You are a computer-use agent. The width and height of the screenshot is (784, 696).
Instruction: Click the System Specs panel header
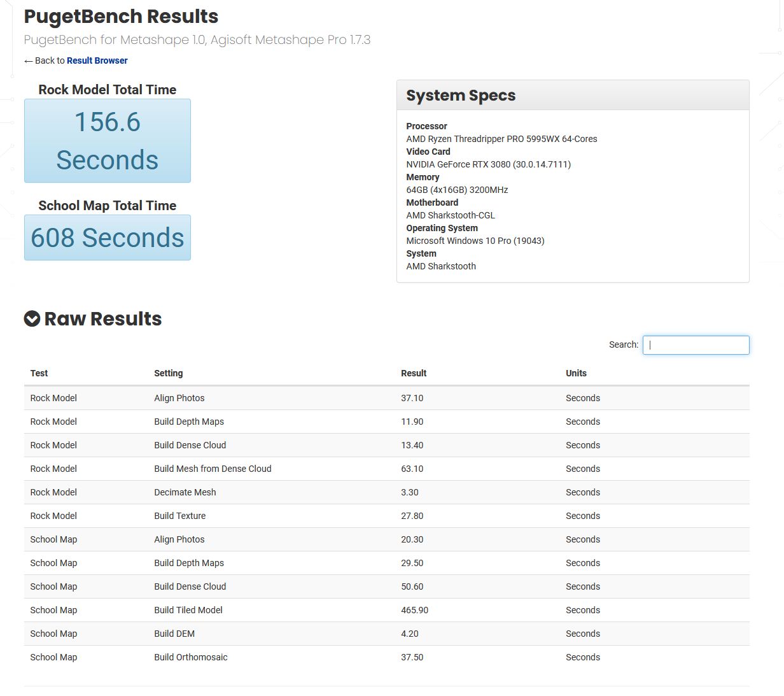(x=573, y=96)
